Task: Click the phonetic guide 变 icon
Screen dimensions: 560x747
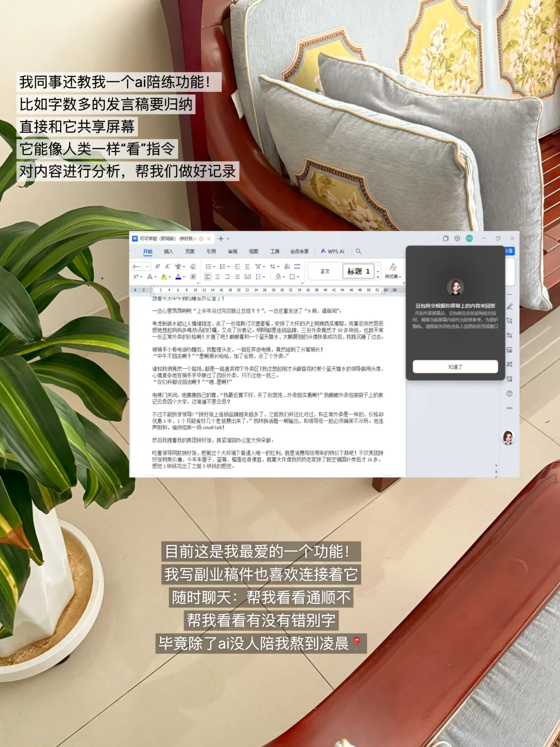Action: [178, 266]
